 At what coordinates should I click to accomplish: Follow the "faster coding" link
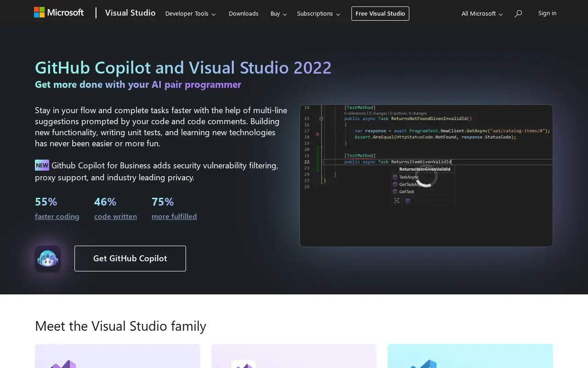57,216
